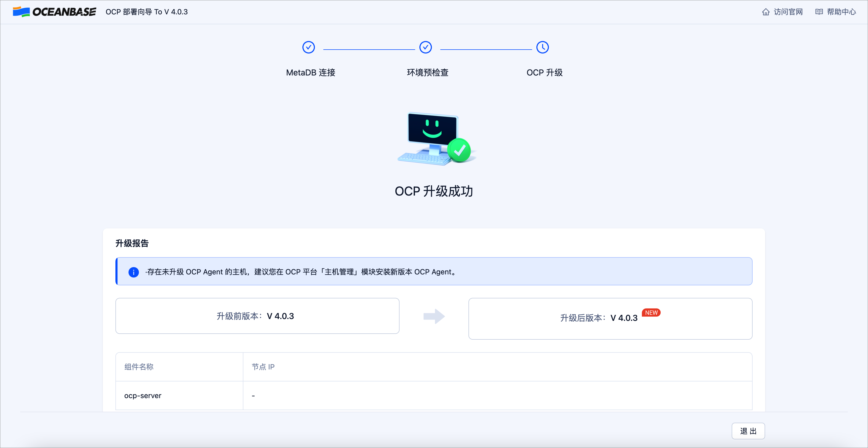Select the OCP 升级 step label

click(544, 72)
